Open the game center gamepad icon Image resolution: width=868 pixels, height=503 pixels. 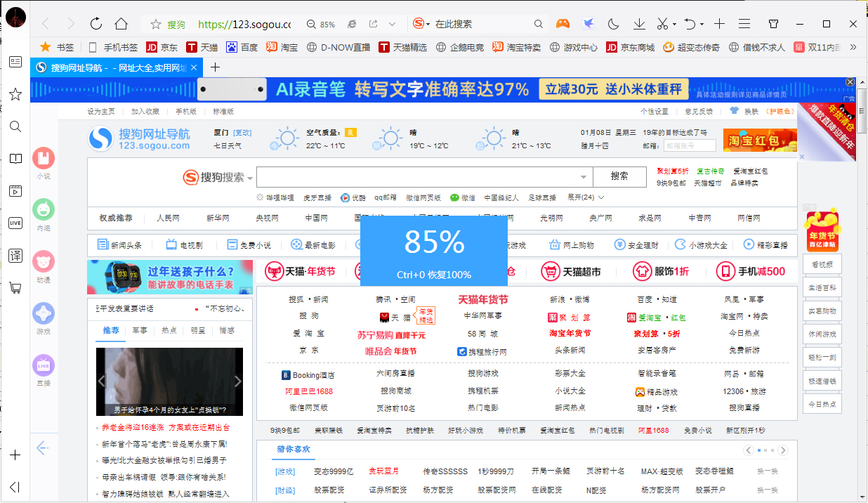563,23
